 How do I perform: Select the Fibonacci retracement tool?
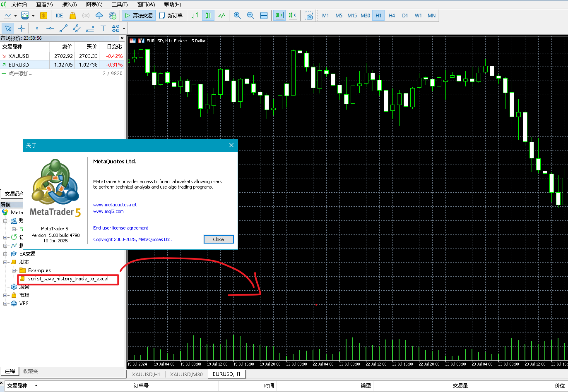pyautogui.click(x=90, y=28)
